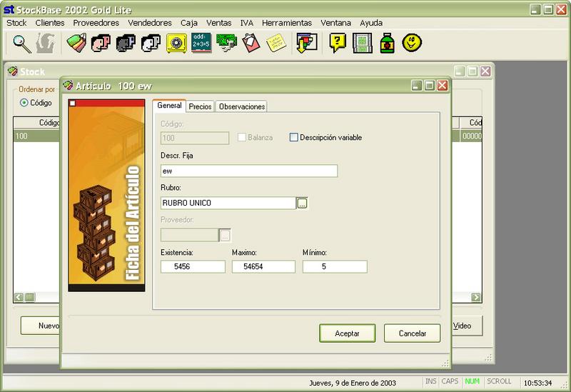Image resolution: width=571 pixels, height=392 pixels.
Task: Open the Ventas menu
Action: pyautogui.click(x=219, y=23)
